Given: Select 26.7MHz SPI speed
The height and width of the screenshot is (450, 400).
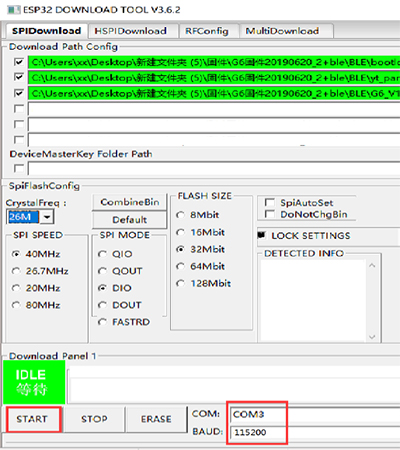Looking at the screenshot, I should click(40, 271).
